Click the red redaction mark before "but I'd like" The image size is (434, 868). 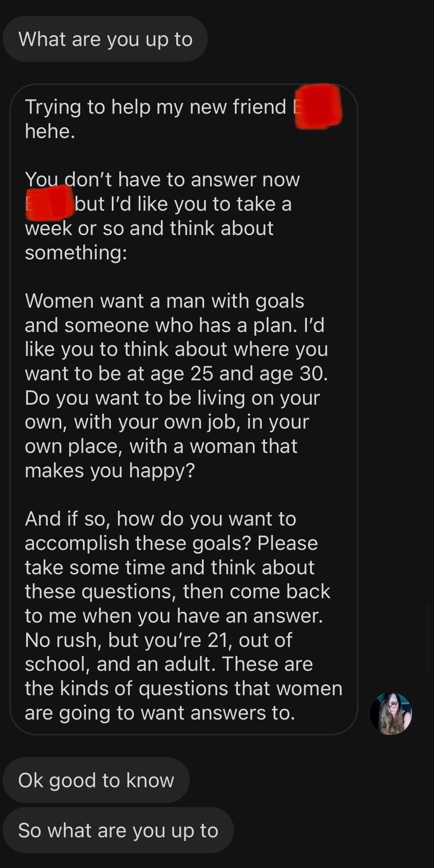point(50,203)
